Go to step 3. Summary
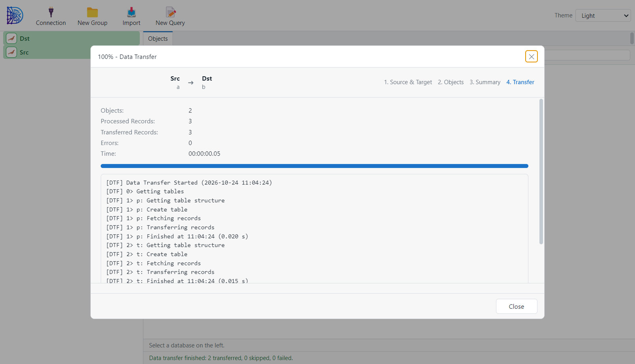This screenshot has width=635, height=364. (x=485, y=82)
